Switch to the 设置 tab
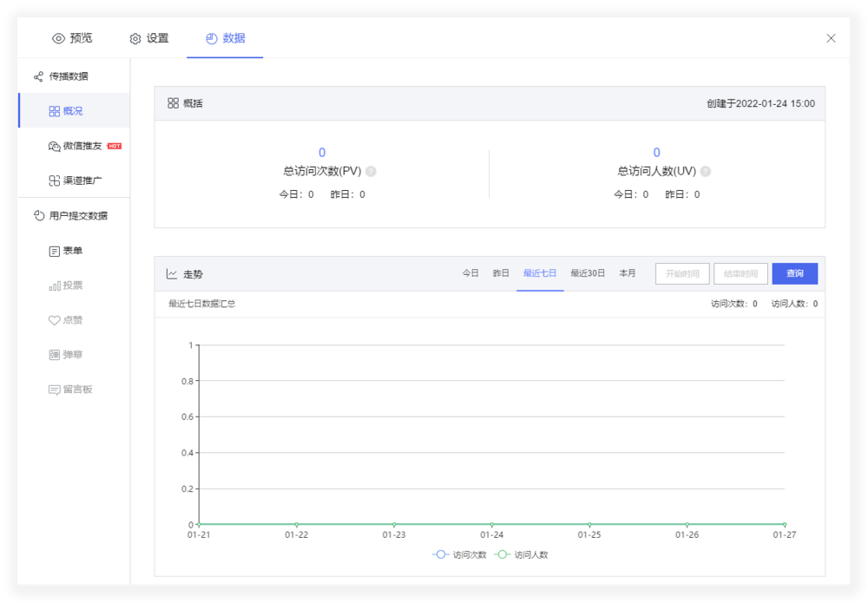 pyautogui.click(x=148, y=38)
